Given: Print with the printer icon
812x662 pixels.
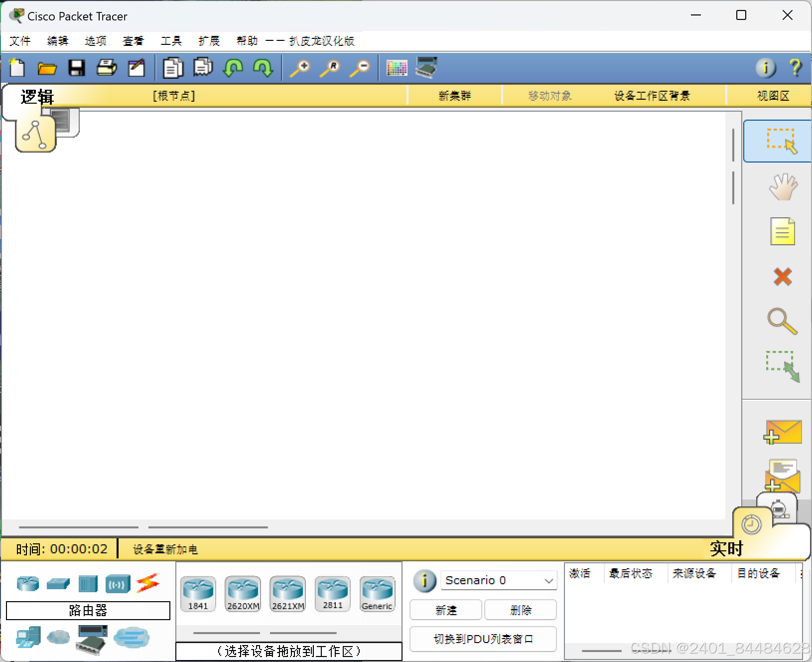Looking at the screenshot, I should tap(107, 67).
